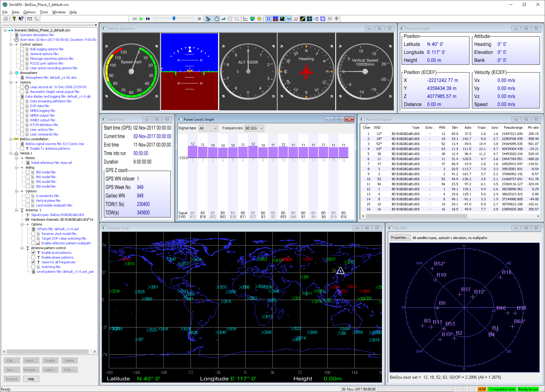Check Enable phase patterns checkbox
The image size is (545, 392).
click(x=33, y=257)
